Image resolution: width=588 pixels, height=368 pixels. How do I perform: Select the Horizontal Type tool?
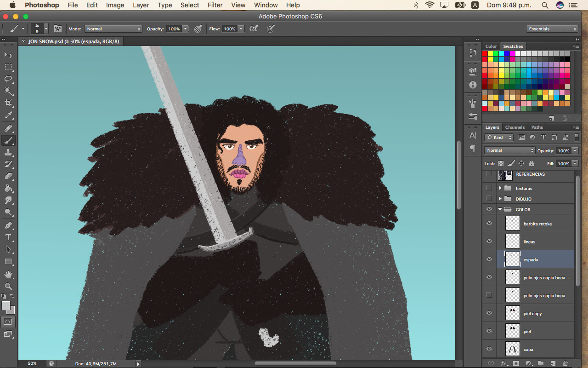click(8, 237)
